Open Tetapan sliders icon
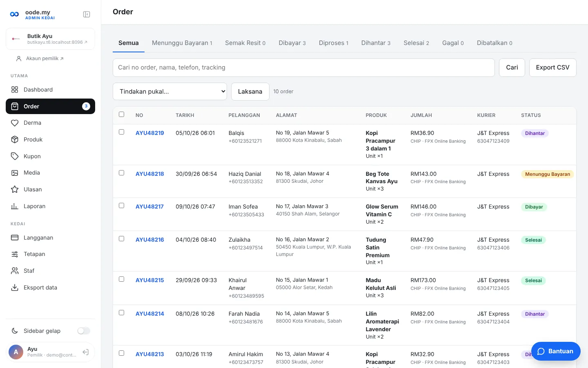Image resolution: width=588 pixels, height=368 pixels. [15, 254]
